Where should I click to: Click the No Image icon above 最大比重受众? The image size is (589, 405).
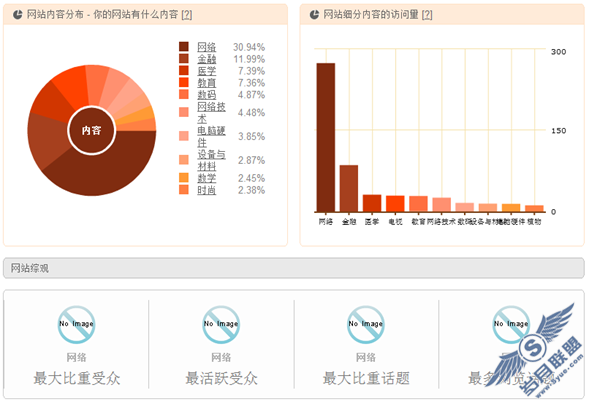[x=76, y=325]
